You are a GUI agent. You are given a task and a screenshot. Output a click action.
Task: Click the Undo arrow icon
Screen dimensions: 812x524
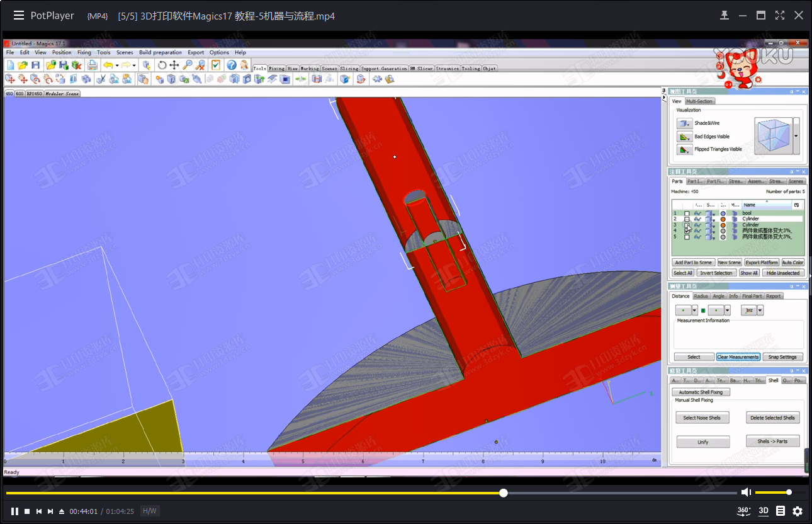coord(108,65)
